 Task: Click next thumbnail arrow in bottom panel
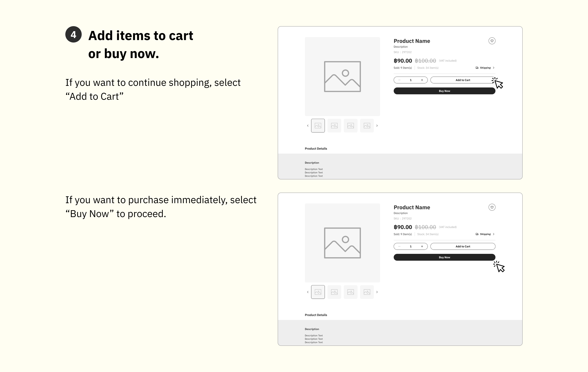(377, 292)
